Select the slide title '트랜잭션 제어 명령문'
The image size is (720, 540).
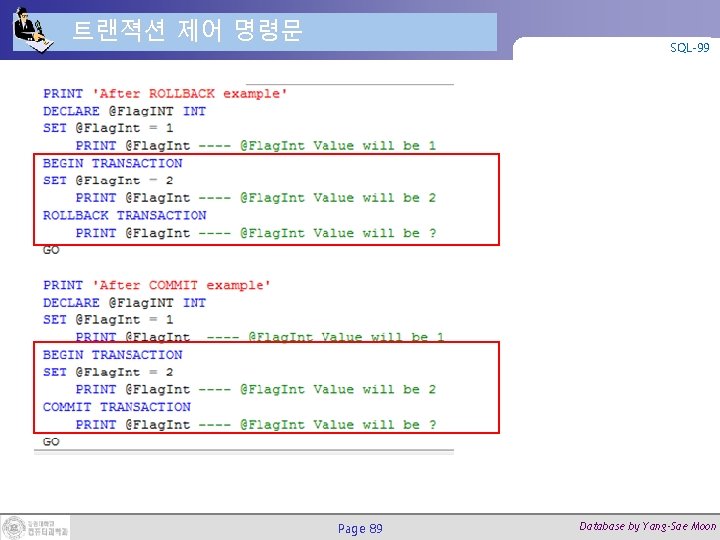pyautogui.click(x=187, y=30)
